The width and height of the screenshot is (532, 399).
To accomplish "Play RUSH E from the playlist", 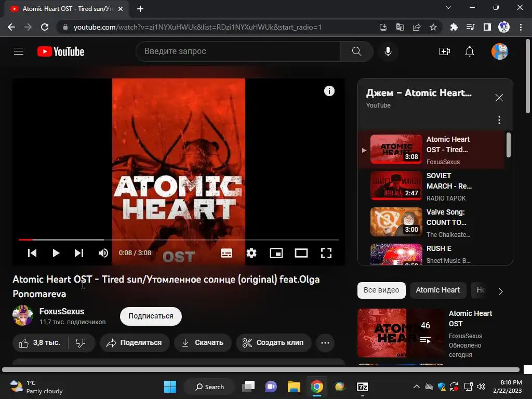I will click(431, 254).
